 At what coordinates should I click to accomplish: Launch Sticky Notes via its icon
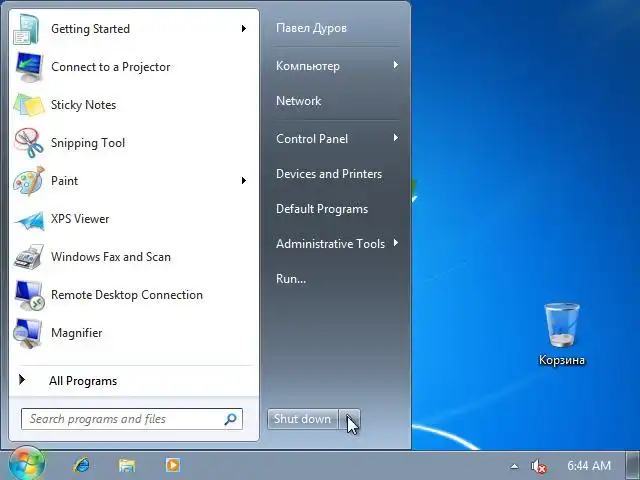click(29, 105)
